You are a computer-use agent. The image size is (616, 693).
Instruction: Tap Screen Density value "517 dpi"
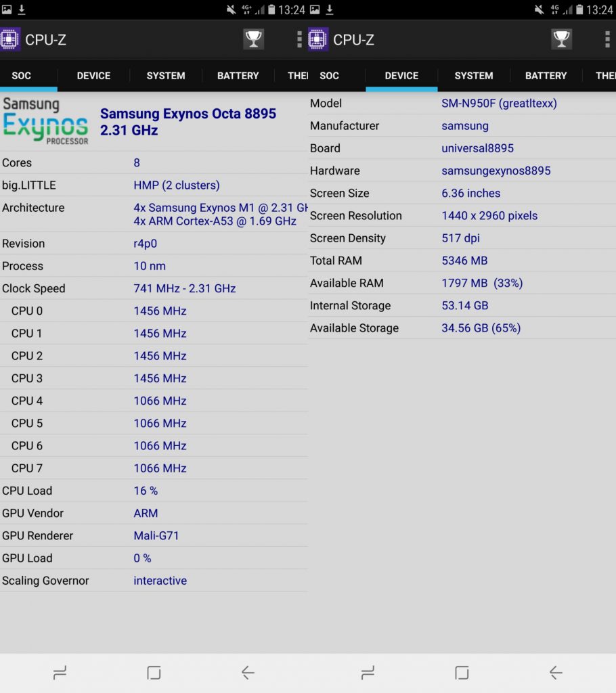coord(460,238)
